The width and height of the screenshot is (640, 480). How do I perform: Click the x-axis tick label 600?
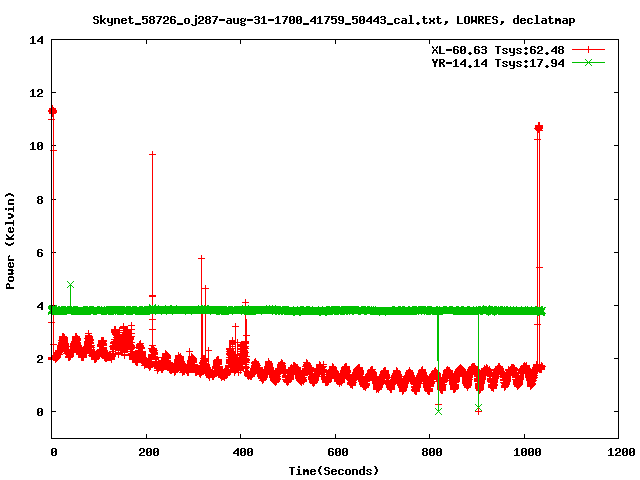point(338,452)
